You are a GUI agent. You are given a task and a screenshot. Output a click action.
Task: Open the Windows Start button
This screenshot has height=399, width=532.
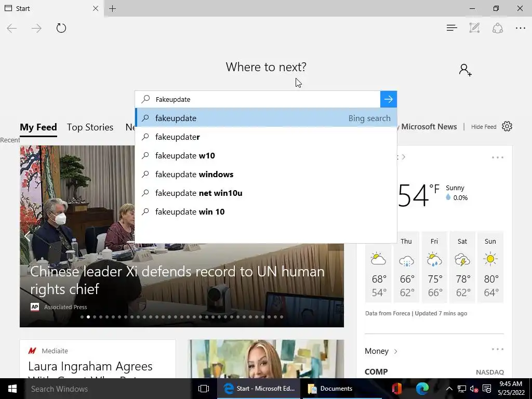point(12,389)
